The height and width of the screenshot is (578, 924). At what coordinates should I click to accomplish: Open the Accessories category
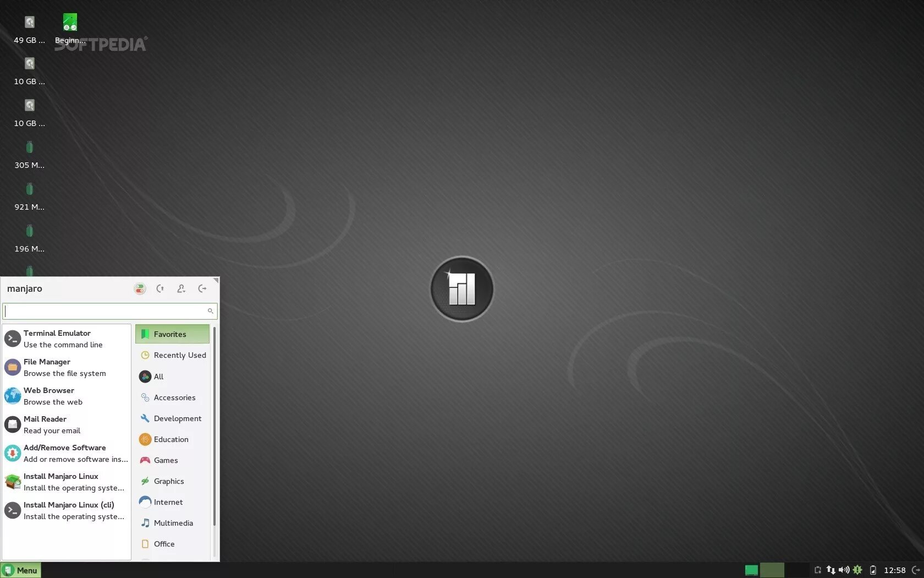coord(172,397)
